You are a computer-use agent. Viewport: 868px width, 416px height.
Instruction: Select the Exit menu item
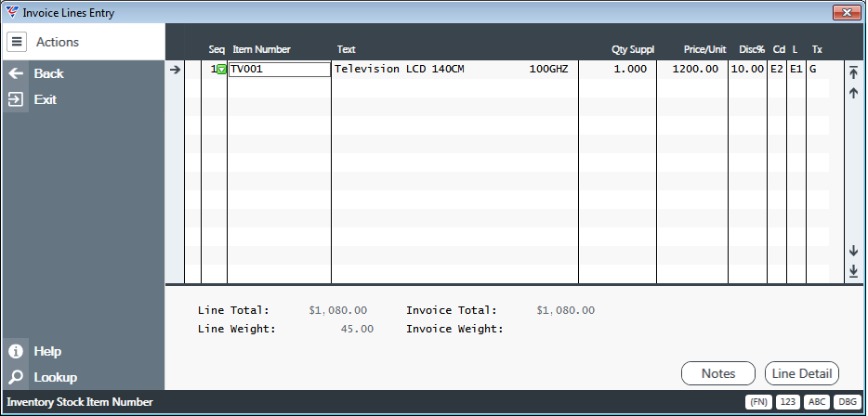point(46,99)
